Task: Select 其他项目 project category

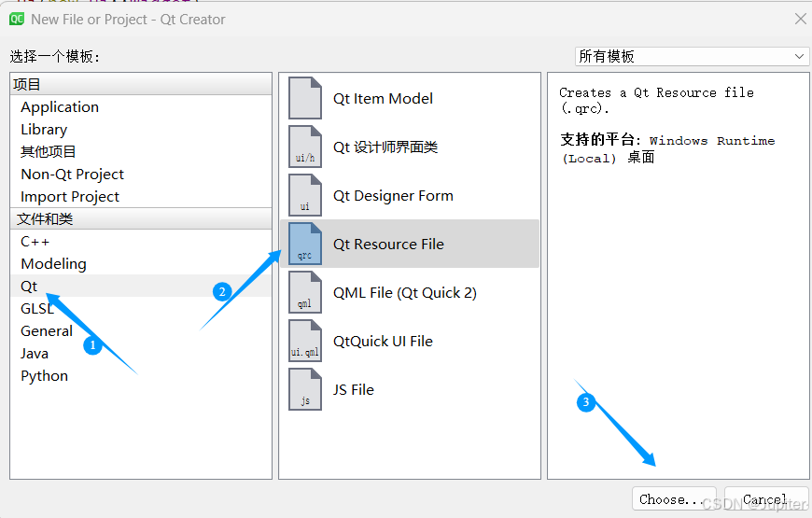Action: 141,152
